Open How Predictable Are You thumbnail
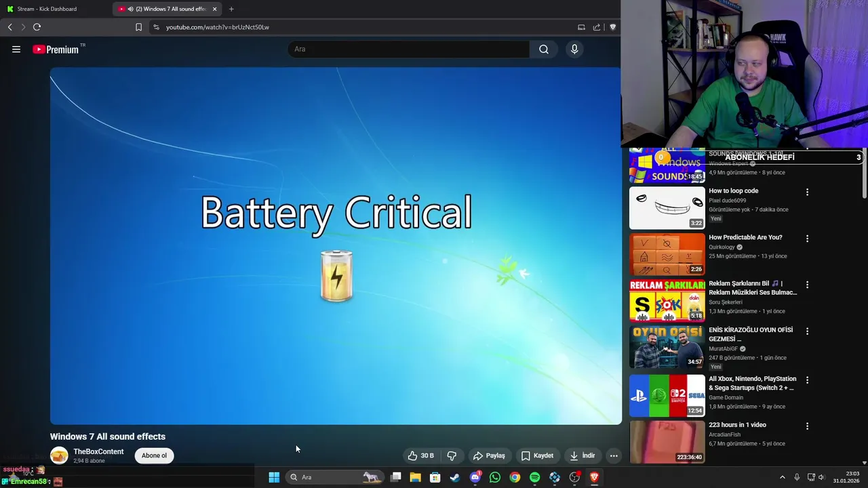The height and width of the screenshot is (488, 868). [x=667, y=254]
